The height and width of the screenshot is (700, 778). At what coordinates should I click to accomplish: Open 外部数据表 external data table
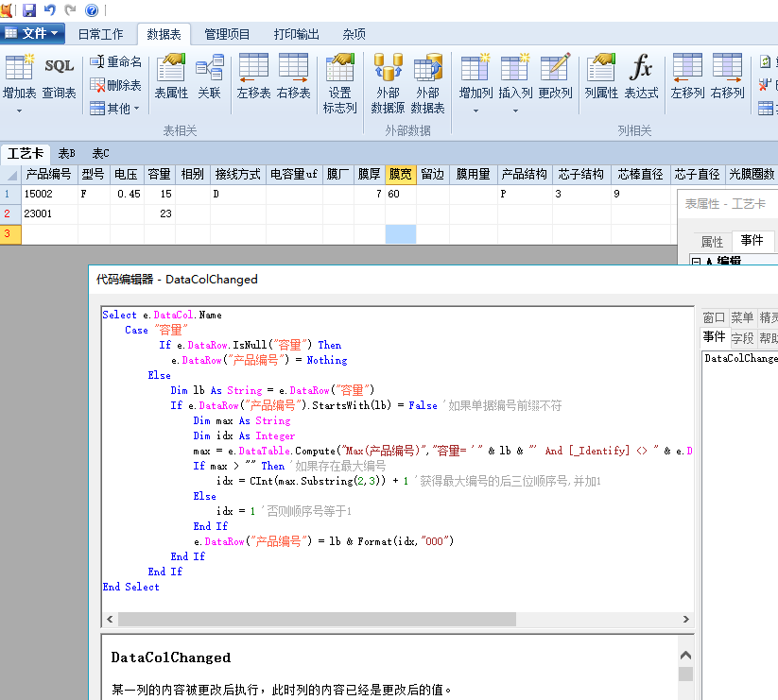427,84
